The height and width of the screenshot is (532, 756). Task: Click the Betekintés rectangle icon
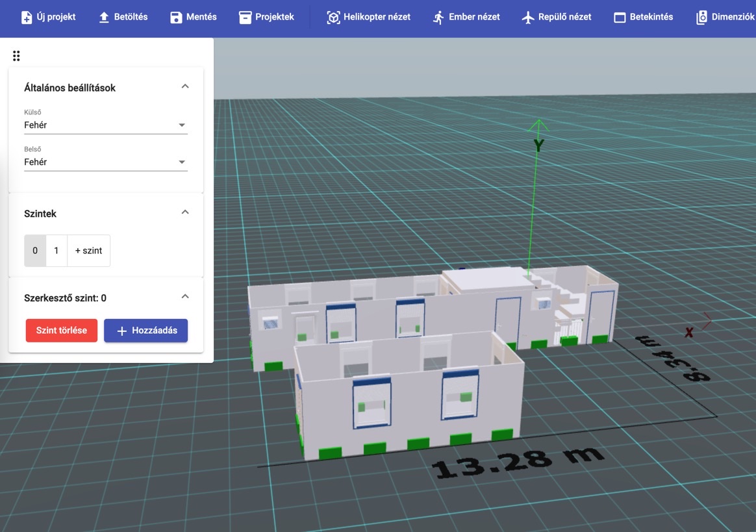click(620, 18)
